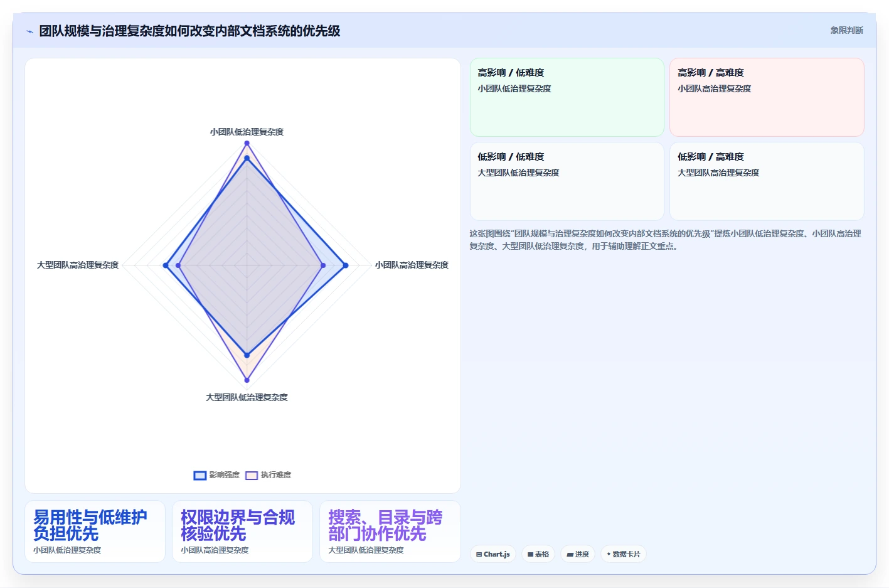Click the small icon before the page title
Screen dimensions: 889x588
pyautogui.click(x=29, y=31)
